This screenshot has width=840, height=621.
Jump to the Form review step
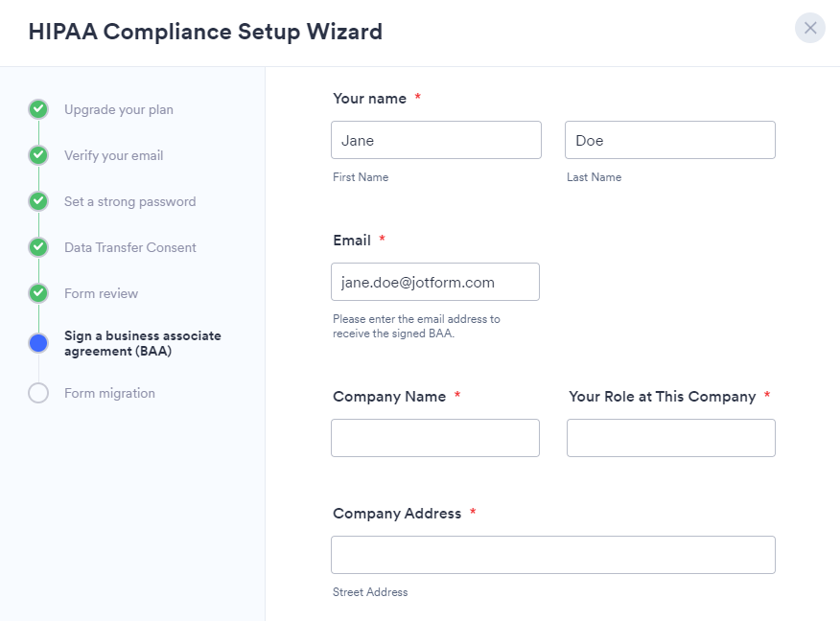click(102, 293)
